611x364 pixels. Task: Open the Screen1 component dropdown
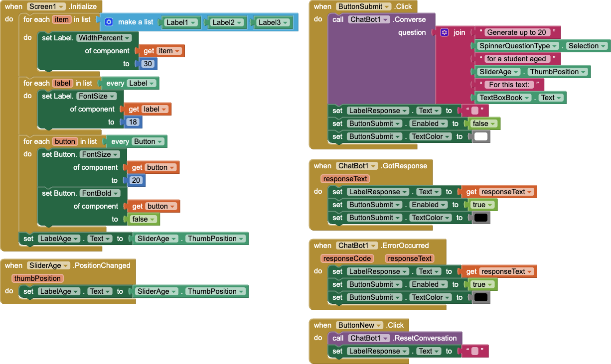click(x=47, y=6)
